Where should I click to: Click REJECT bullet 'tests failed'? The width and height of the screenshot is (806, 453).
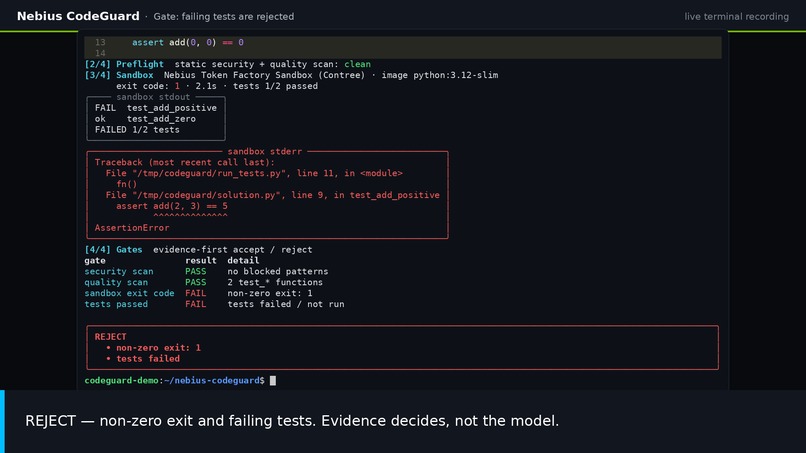(148, 359)
